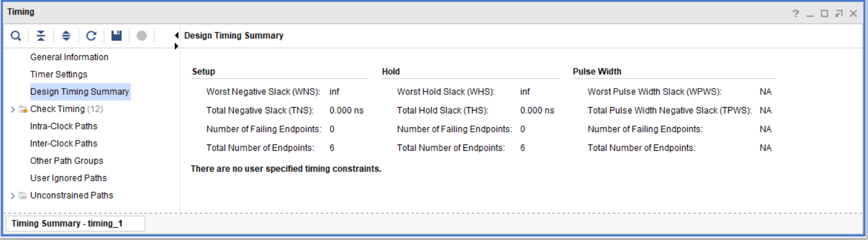Click Total Negative Slack value 0.000 ns
Screen dimensions: 868x240
click(x=347, y=111)
